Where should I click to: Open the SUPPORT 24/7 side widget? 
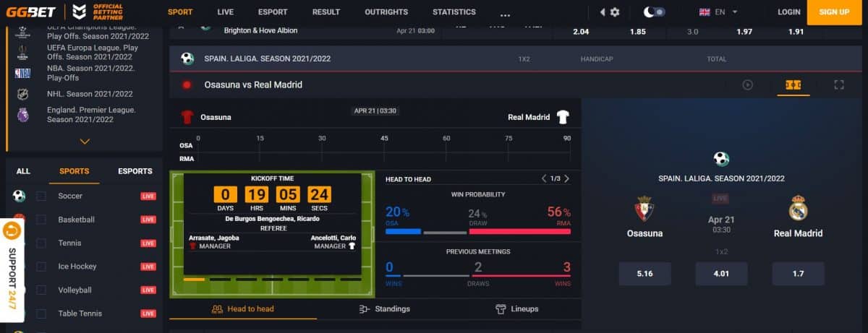point(12,271)
